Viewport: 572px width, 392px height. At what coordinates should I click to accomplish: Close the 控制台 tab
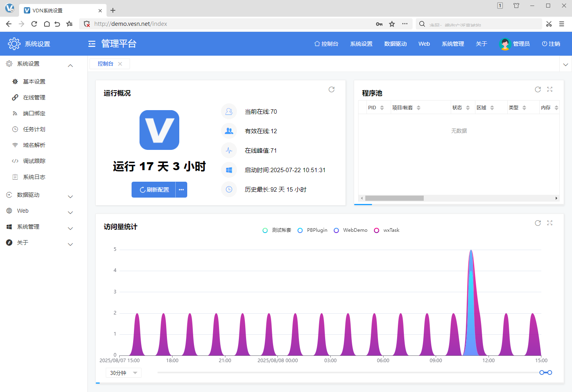120,64
